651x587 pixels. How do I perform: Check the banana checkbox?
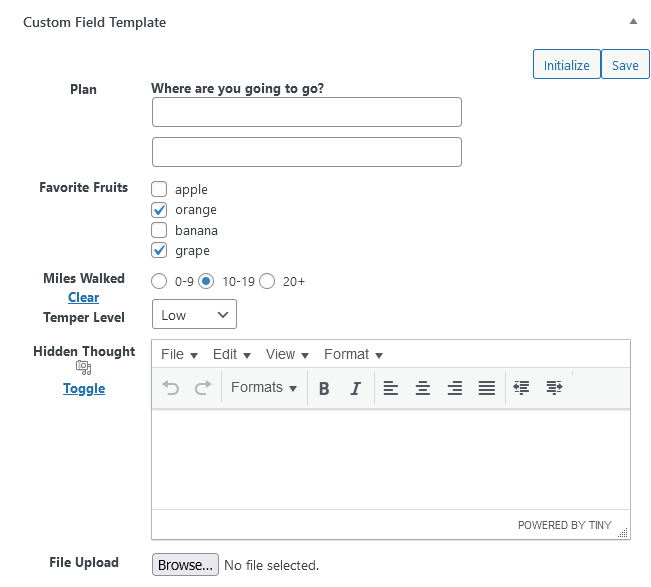point(159,230)
